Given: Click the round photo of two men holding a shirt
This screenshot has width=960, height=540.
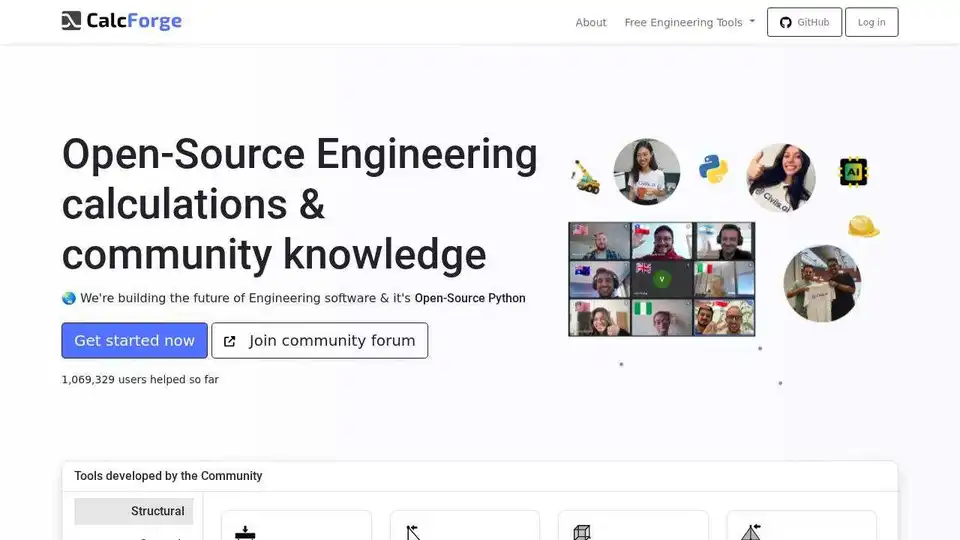Looking at the screenshot, I should click(822, 283).
